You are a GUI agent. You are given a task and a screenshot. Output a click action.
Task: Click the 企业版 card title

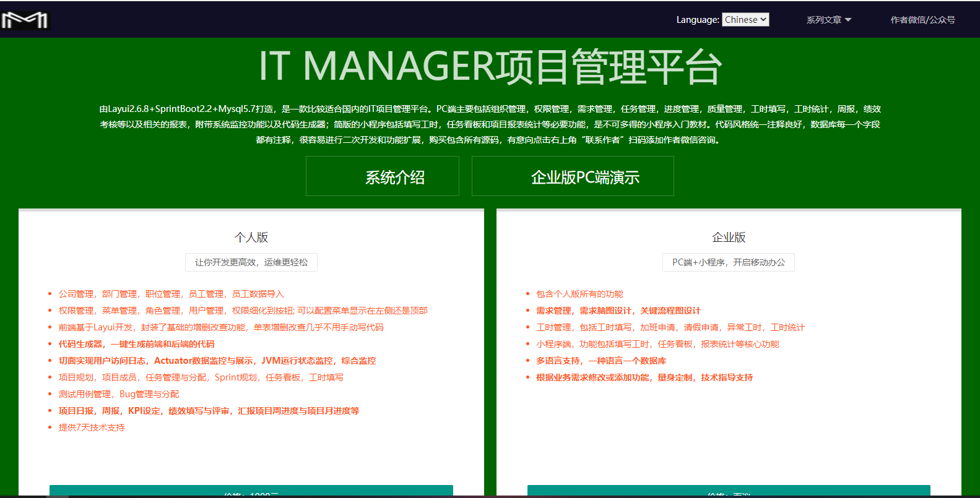(729, 238)
